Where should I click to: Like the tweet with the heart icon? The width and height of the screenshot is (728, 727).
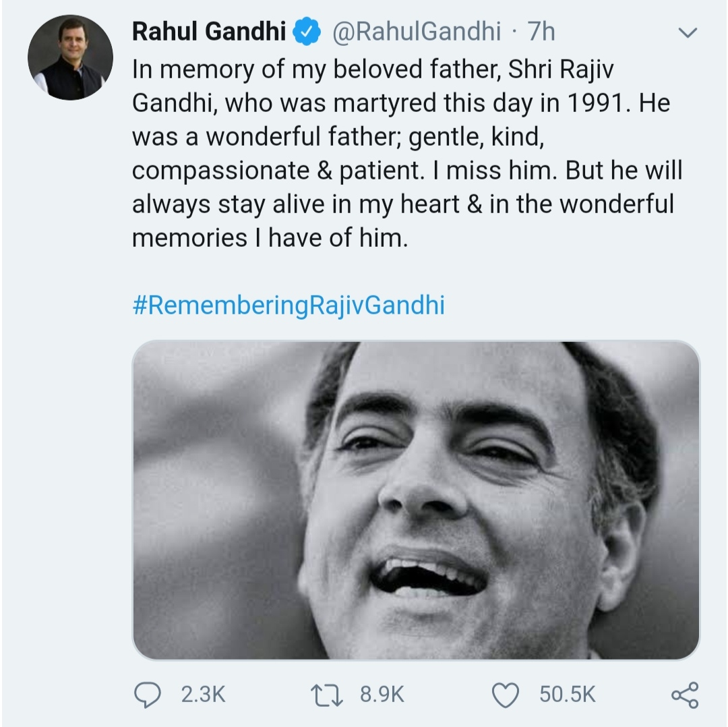pyautogui.click(x=505, y=695)
